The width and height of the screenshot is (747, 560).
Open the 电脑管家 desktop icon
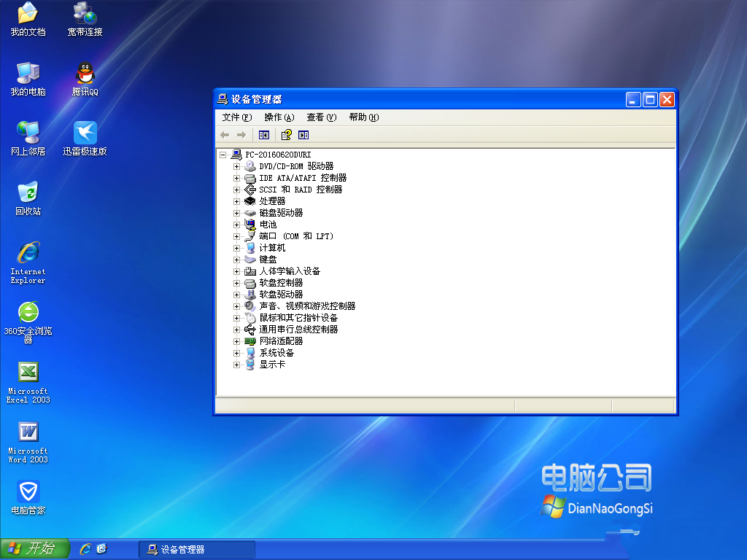pyautogui.click(x=28, y=497)
